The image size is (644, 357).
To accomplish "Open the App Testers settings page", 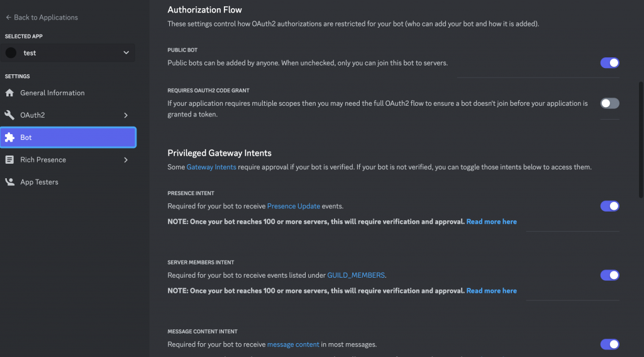I will [39, 182].
